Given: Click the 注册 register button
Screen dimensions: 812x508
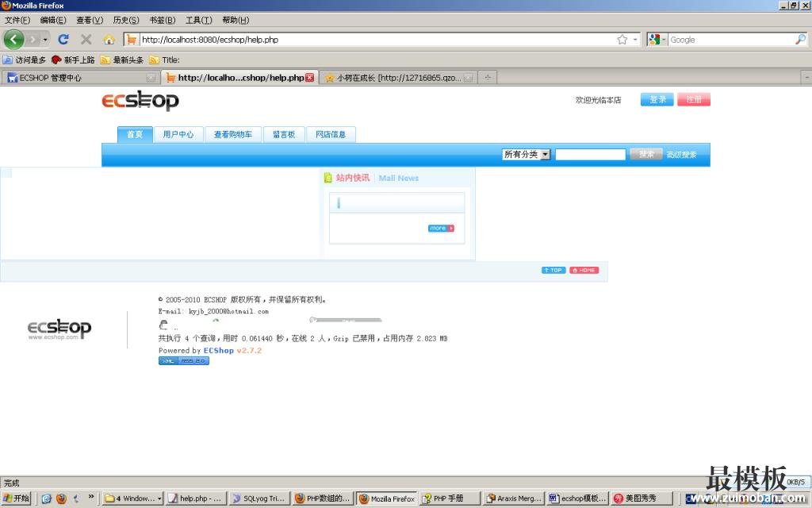Looking at the screenshot, I should 694,99.
